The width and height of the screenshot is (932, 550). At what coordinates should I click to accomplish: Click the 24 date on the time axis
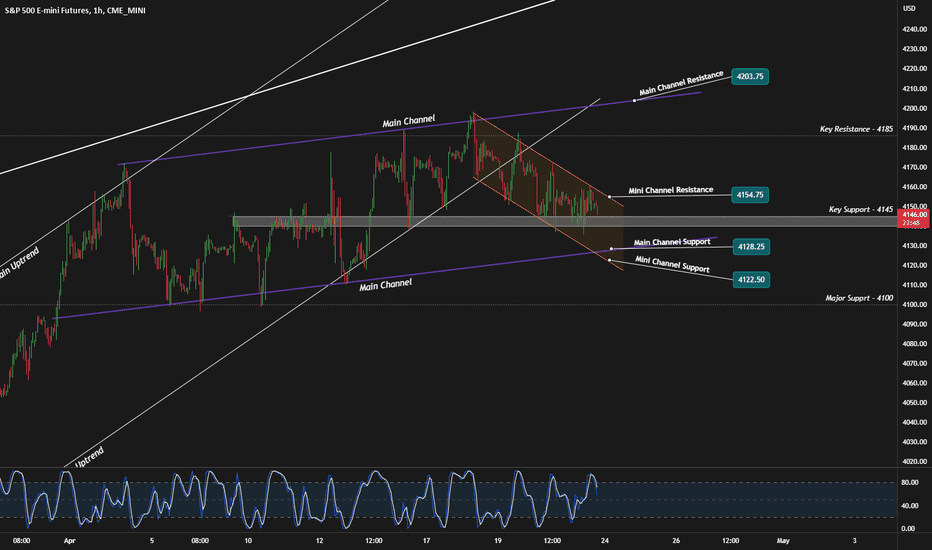point(604,540)
